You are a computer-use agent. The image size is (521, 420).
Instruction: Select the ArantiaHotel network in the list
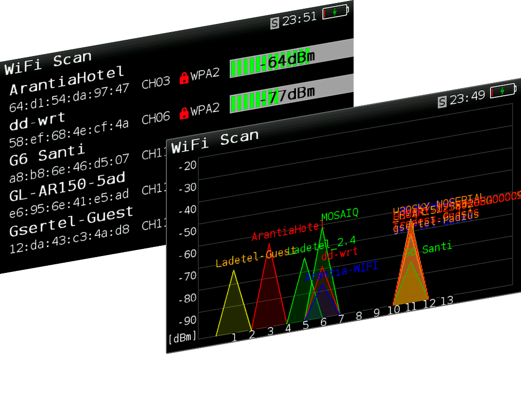[x=66, y=80]
